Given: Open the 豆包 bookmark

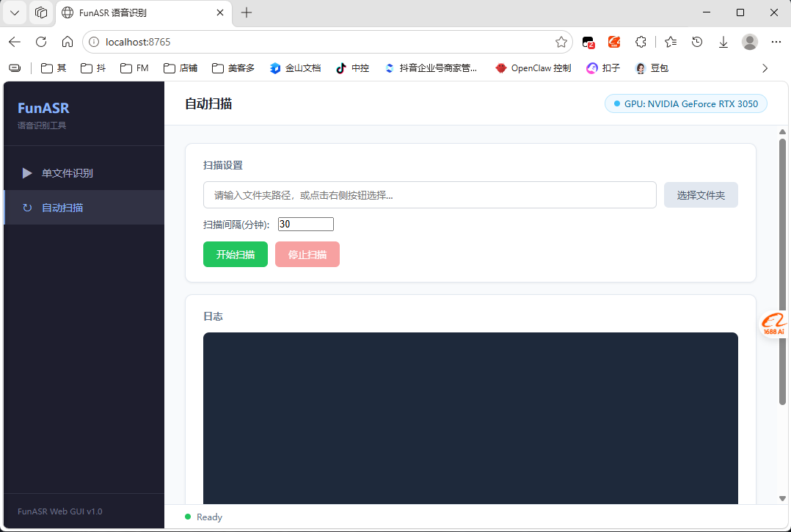Looking at the screenshot, I should click(652, 68).
